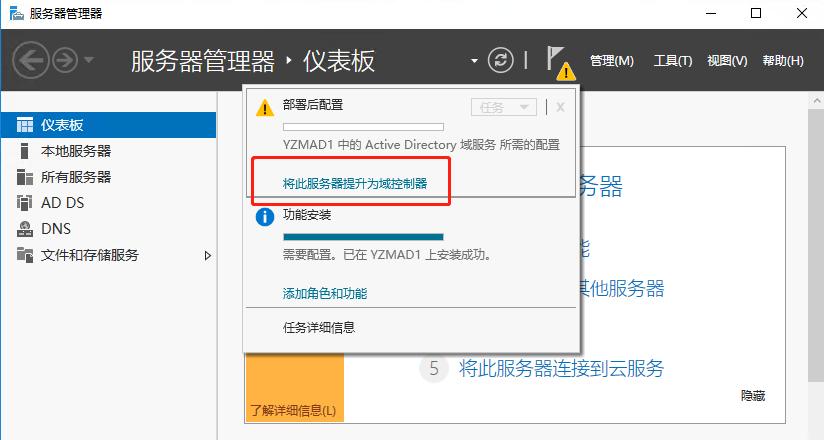Select the 仪表板 dashboard sidebar item
This screenshot has width=824, height=440.
click(62, 125)
